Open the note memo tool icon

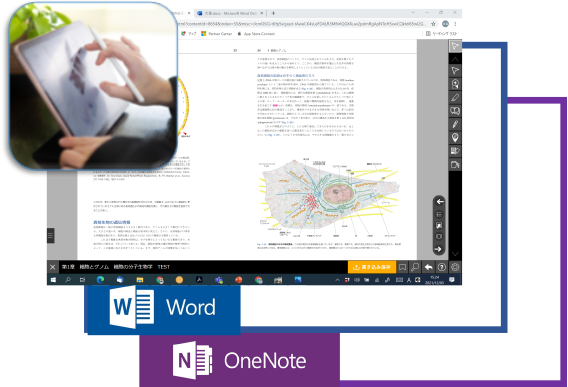coord(455,151)
